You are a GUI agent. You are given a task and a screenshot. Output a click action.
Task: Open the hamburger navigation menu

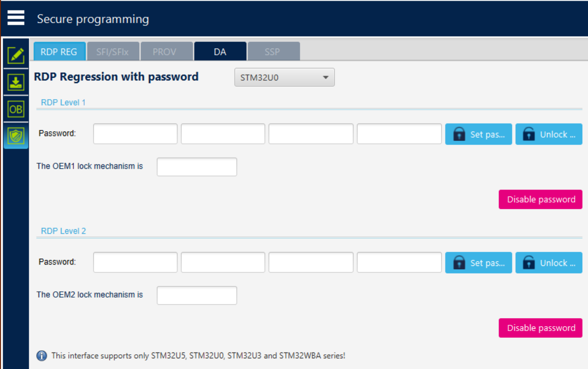16,17
